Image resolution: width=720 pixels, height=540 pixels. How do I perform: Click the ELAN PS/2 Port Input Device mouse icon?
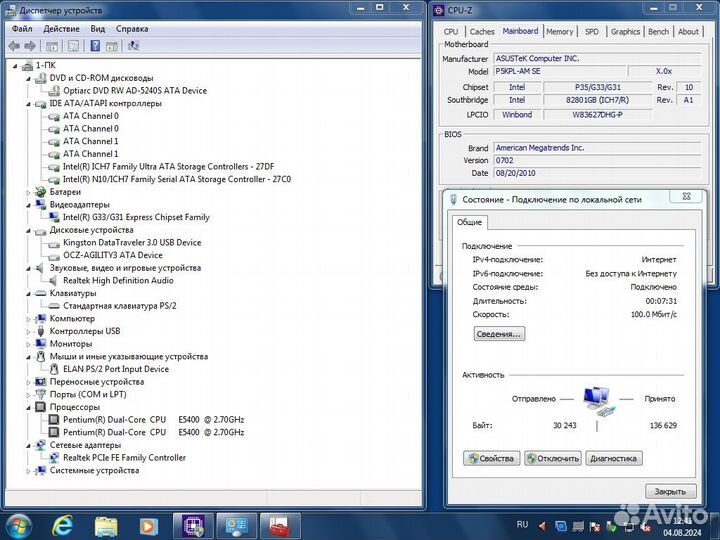(54, 369)
